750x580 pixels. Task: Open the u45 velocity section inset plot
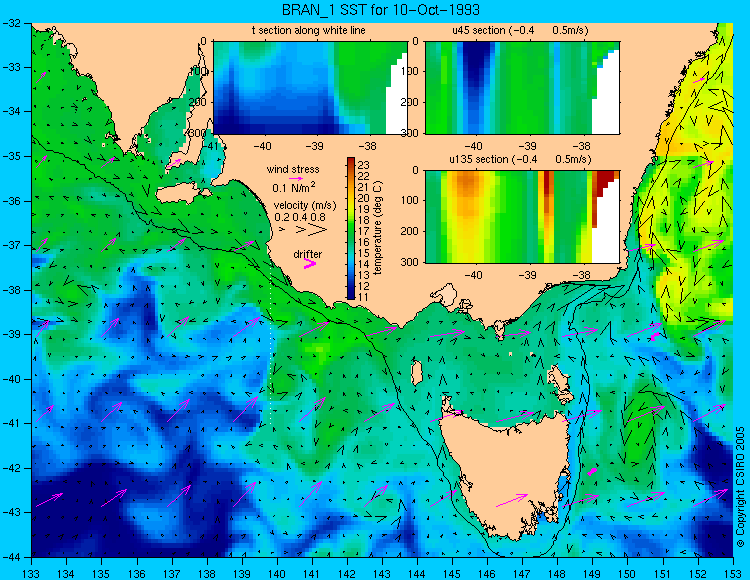522,88
